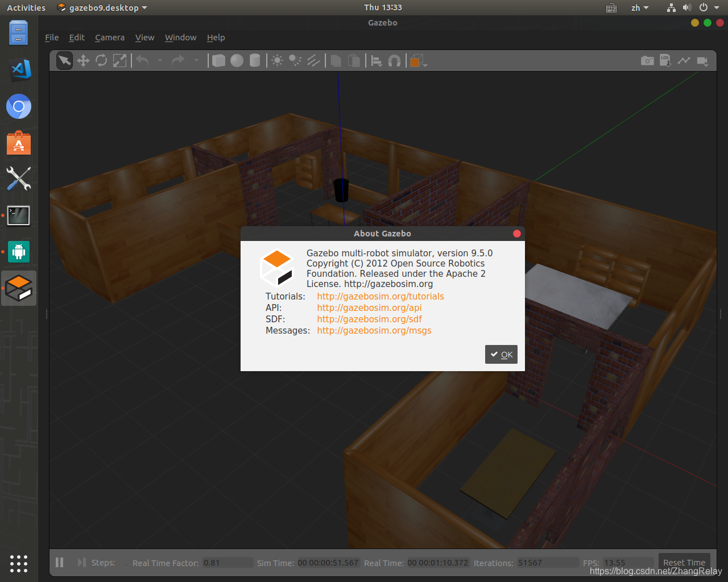Activate the scale mode tool
Viewport: 728px width, 582px height.
pyautogui.click(x=119, y=60)
